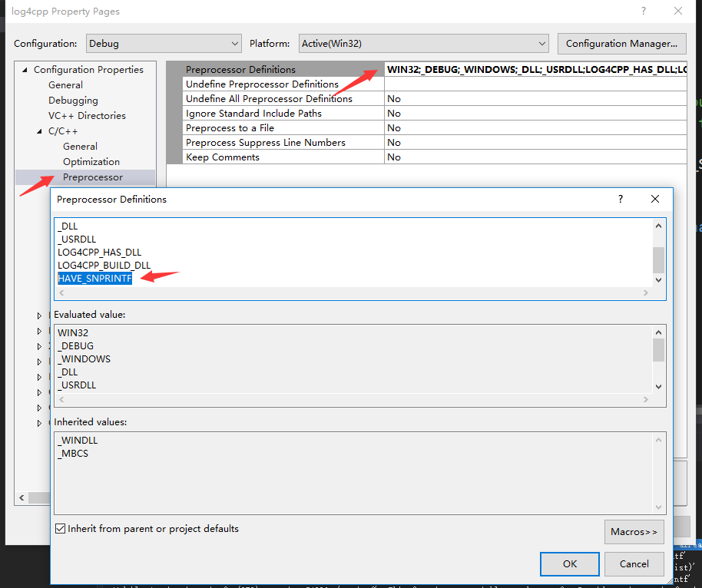Click help icon in Preprocessor Definitions dialog
Image resolution: width=702 pixels, height=588 pixels.
coord(621,199)
